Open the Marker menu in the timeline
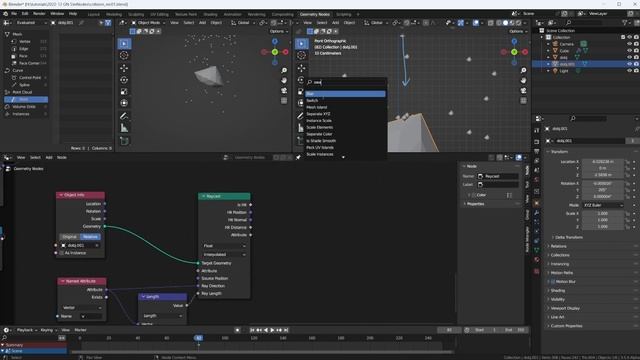 point(80,330)
